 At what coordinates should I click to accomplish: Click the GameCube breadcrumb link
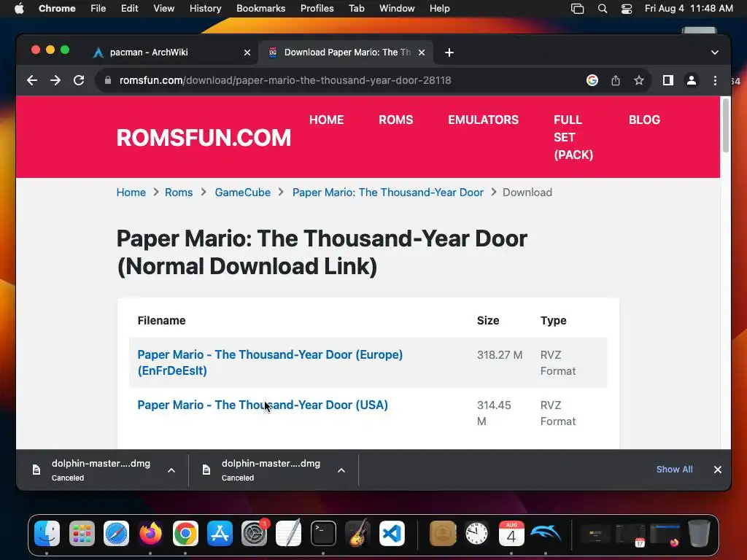[x=242, y=192]
